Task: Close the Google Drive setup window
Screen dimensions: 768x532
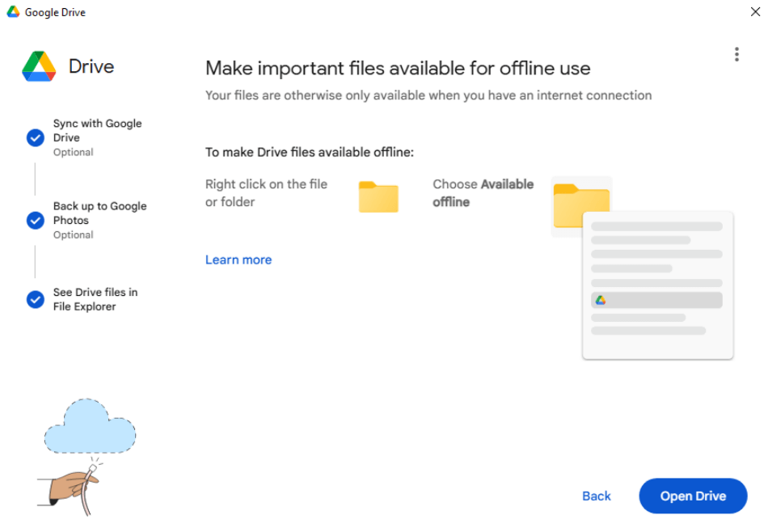Action: tap(755, 12)
